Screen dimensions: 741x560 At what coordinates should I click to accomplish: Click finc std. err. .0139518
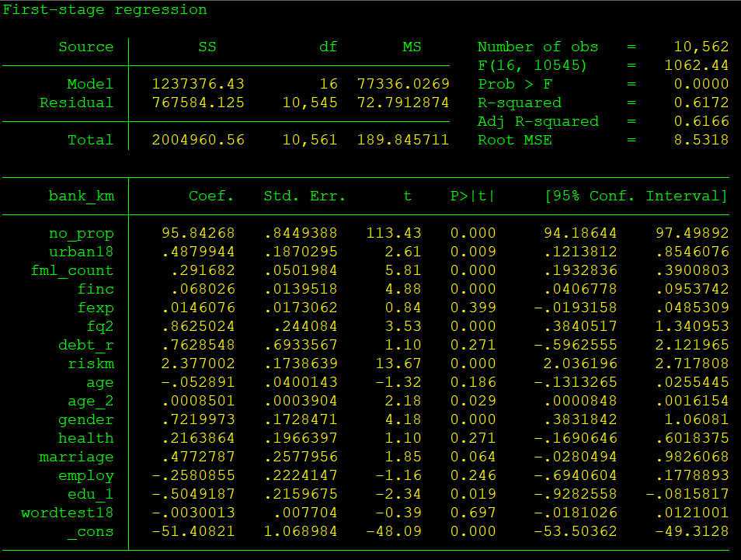pos(301,289)
